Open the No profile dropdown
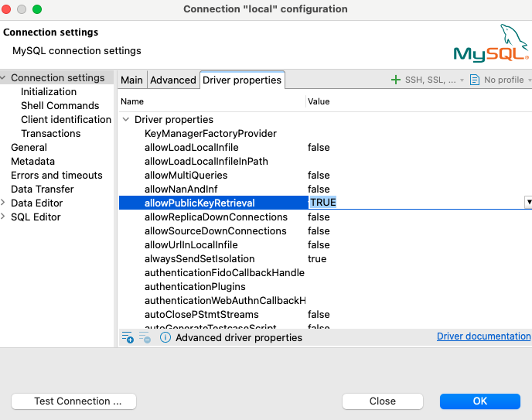Screen dimensions: 532x420 click(508, 80)
